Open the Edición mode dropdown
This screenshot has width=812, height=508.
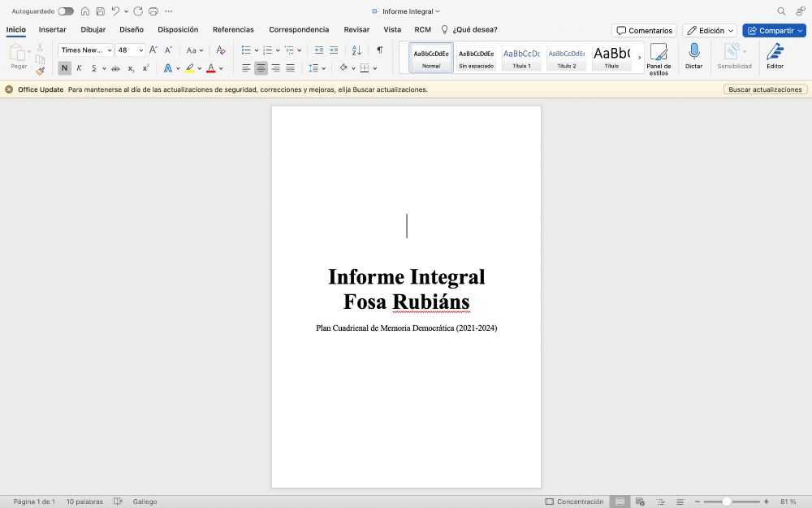pyautogui.click(x=710, y=31)
